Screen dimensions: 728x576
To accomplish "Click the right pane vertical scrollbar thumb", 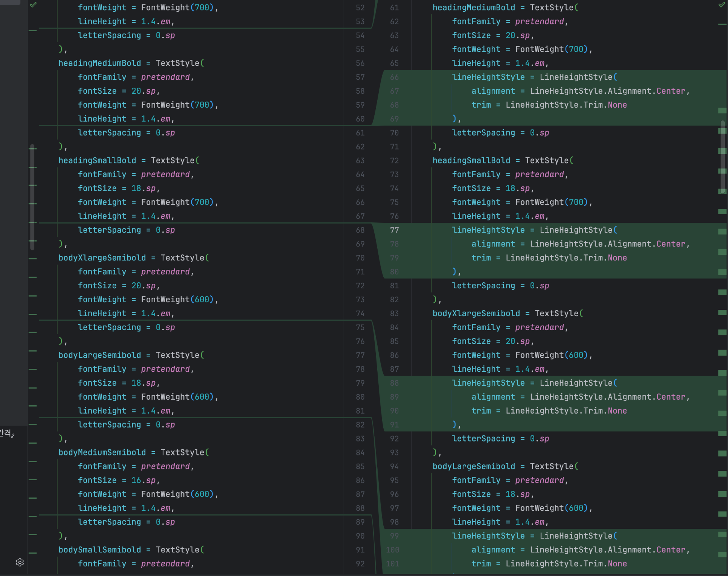I will click(x=723, y=157).
